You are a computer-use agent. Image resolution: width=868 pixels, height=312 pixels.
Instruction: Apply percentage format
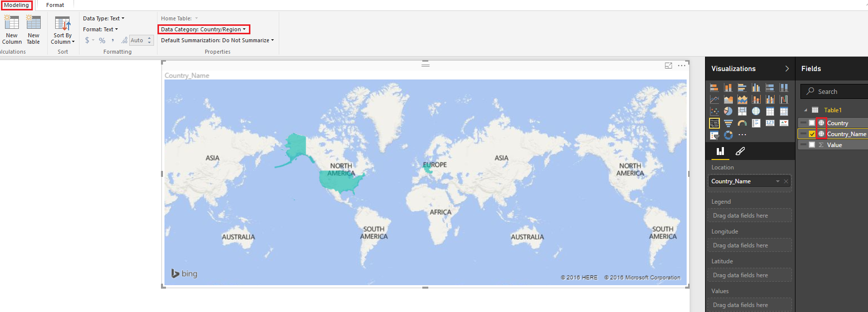pyautogui.click(x=102, y=40)
